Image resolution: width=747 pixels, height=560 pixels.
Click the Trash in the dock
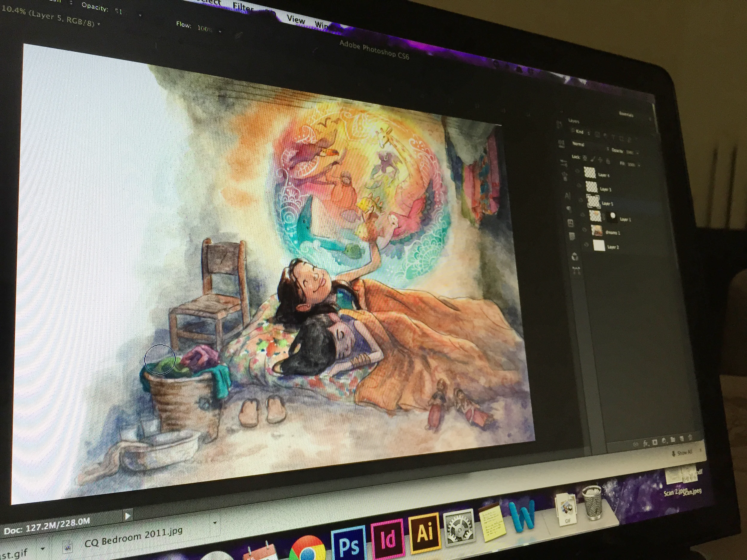click(x=593, y=503)
